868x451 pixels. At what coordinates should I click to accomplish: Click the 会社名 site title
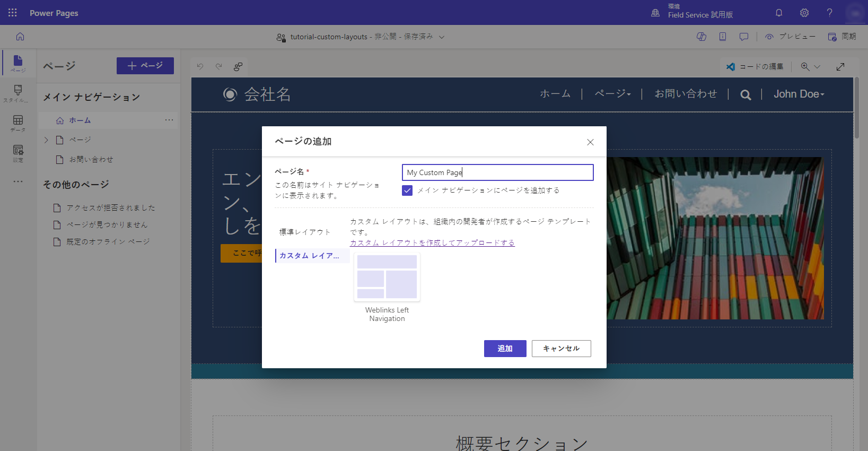[x=267, y=94]
